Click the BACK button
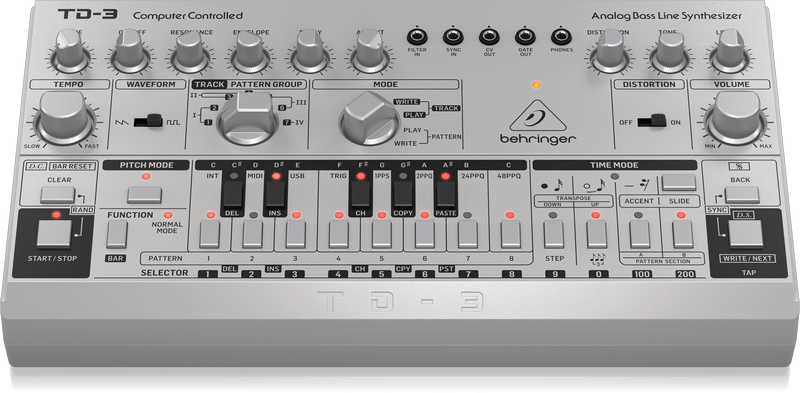Screen dimensions: 800x393 pyautogui.click(x=742, y=194)
